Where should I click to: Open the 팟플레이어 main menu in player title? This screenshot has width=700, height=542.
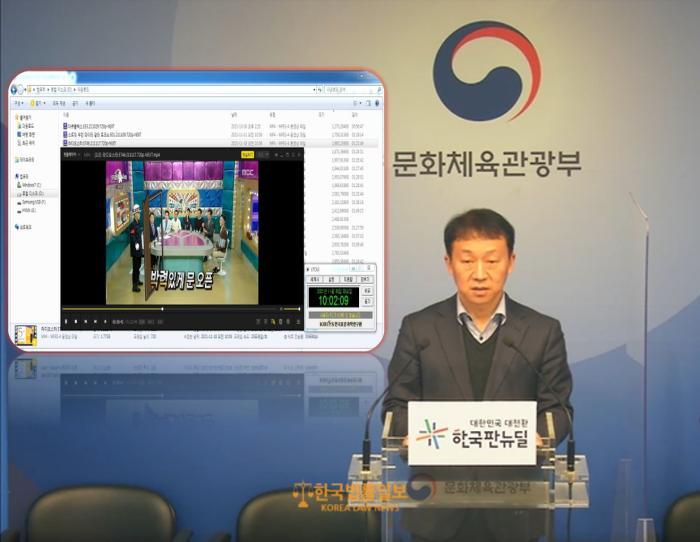70,154
